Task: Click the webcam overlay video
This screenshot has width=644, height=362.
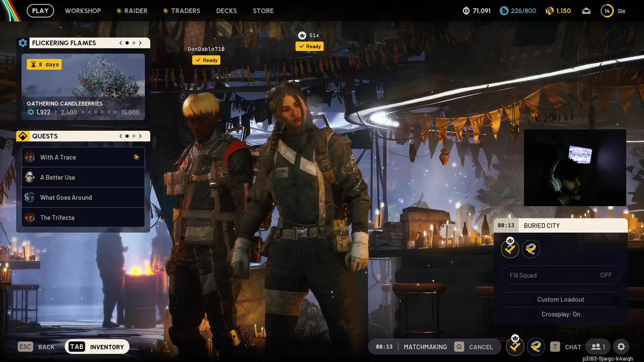Action: (x=575, y=168)
